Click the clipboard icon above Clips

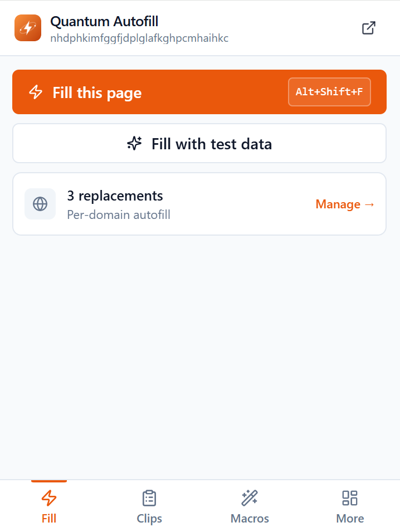pos(149,497)
